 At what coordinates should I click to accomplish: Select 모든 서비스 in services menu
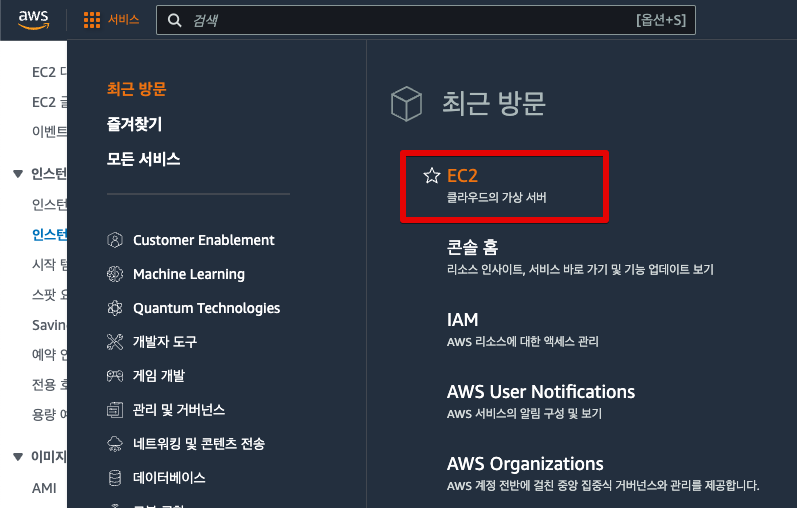(143, 159)
